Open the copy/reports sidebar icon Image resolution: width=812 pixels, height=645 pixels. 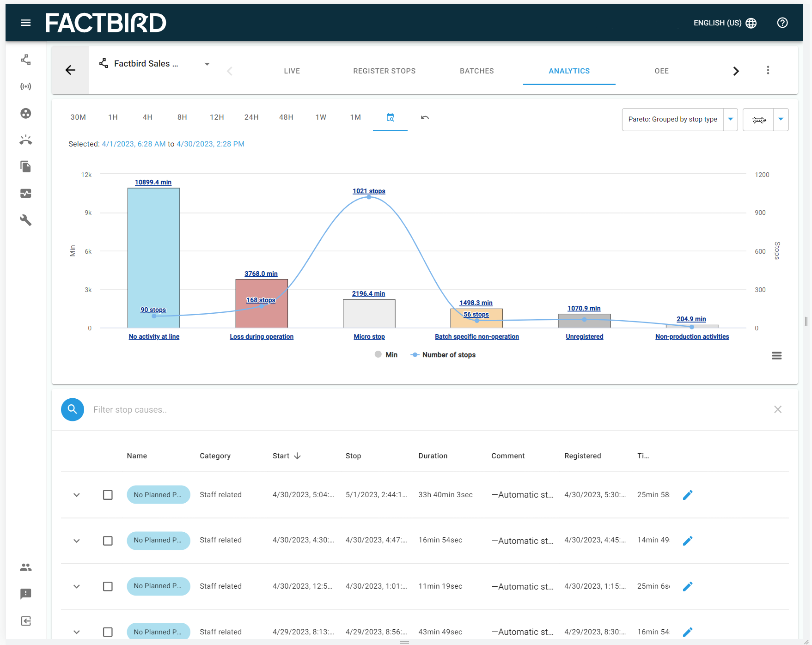coord(25,167)
